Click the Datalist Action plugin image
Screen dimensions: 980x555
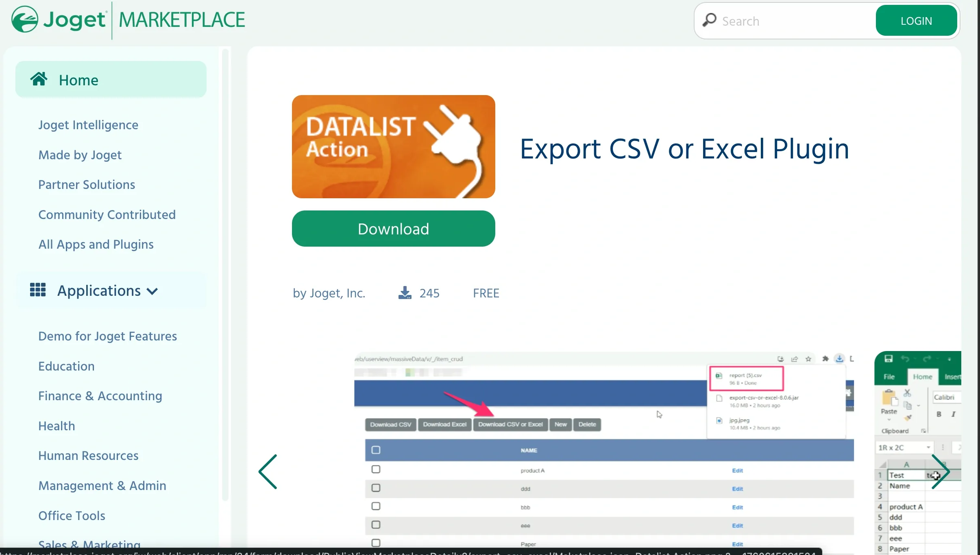pyautogui.click(x=393, y=147)
